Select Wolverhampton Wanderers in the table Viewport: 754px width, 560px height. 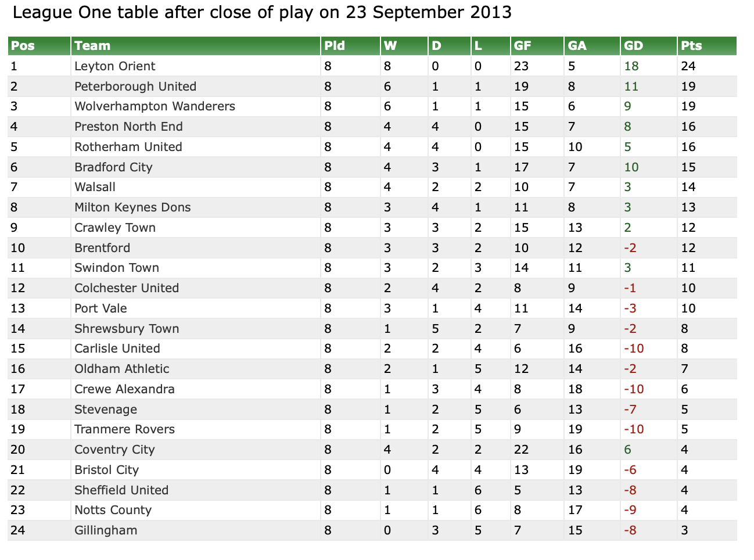155,106
